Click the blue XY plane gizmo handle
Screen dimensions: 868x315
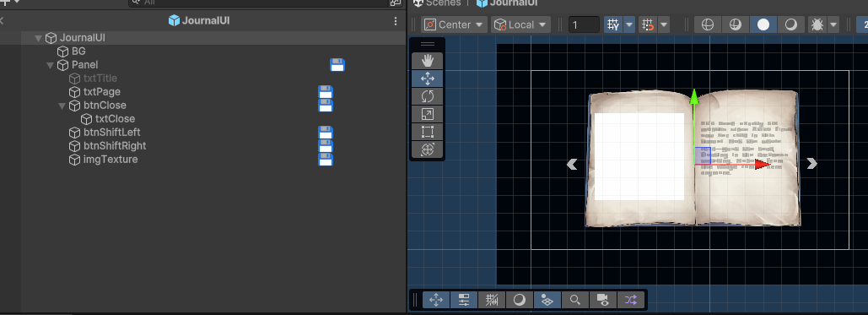coord(703,156)
